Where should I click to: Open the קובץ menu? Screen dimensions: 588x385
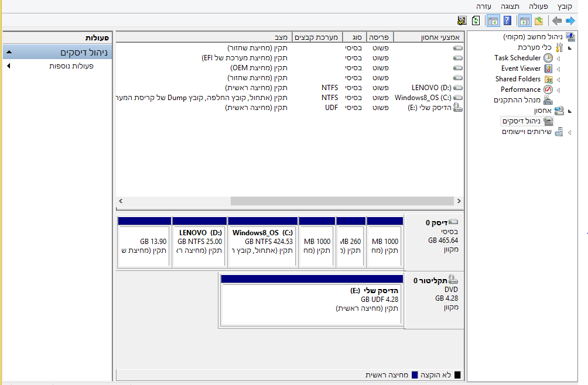point(565,6)
